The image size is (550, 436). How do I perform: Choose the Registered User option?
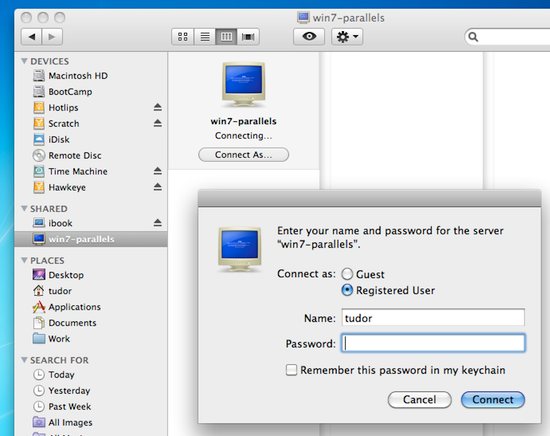(347, 290)
